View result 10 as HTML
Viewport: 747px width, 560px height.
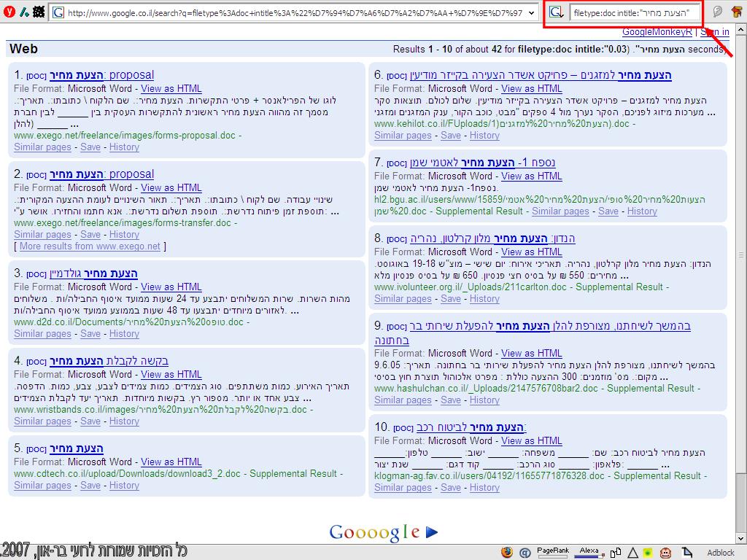point(532,441)
